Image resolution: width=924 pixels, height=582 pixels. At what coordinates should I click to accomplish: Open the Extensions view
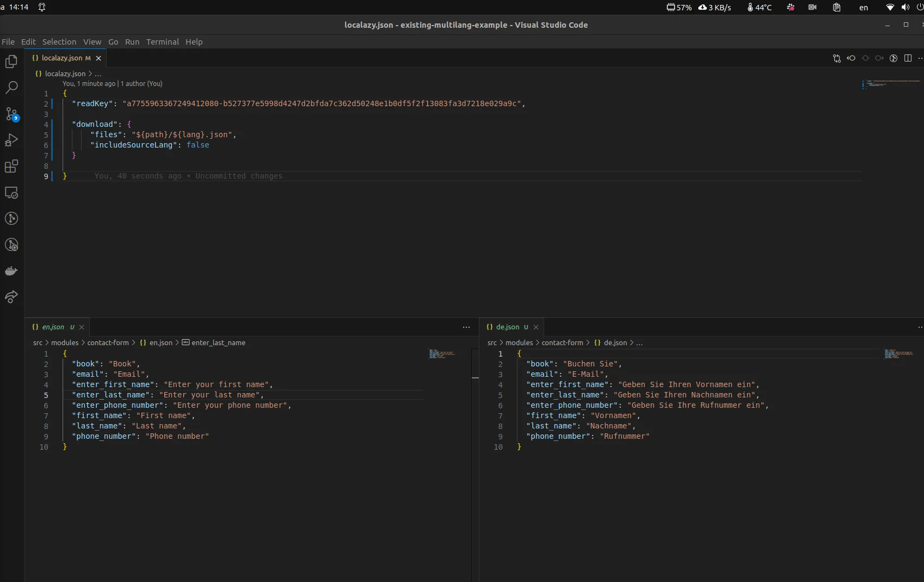click(x=11, y=166)
